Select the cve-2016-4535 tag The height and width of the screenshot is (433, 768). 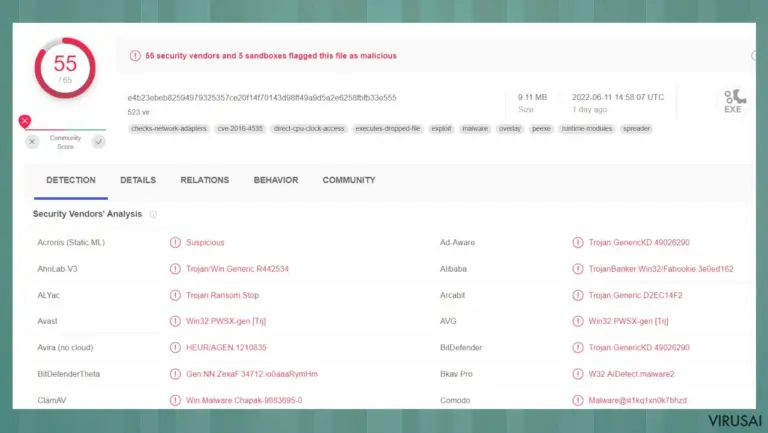point(240,129)
